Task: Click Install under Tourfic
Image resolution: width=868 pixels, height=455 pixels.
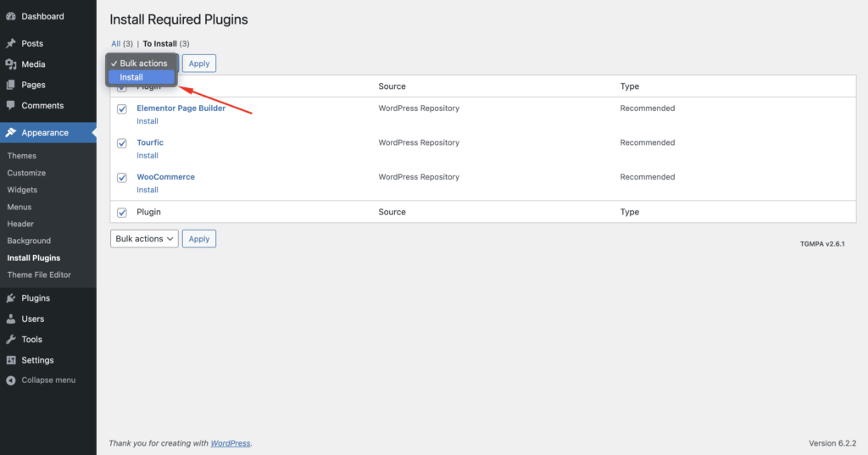Action: coord(147,156)
